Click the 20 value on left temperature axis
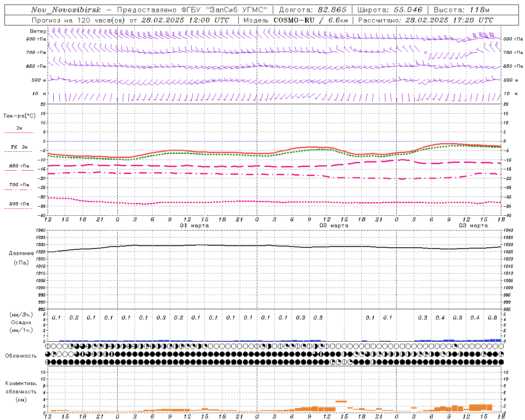The width and height of the screenshot is (525, 420). tap(43, 105)
